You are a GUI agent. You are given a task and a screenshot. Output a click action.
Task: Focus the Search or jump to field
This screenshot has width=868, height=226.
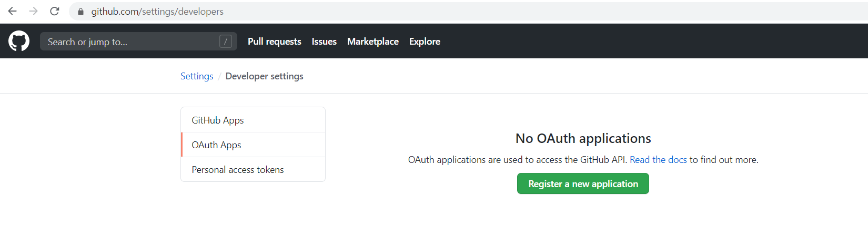coord(138,41)
